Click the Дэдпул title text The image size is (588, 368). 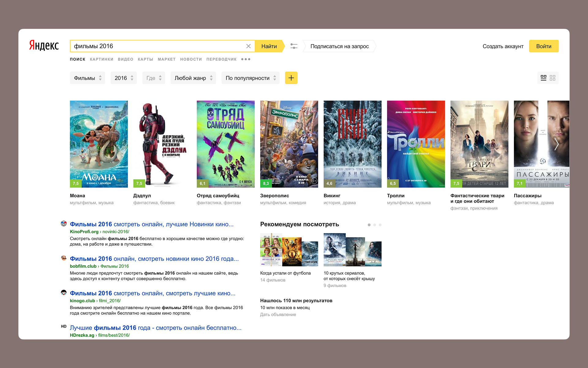click(x=142, y=196)
